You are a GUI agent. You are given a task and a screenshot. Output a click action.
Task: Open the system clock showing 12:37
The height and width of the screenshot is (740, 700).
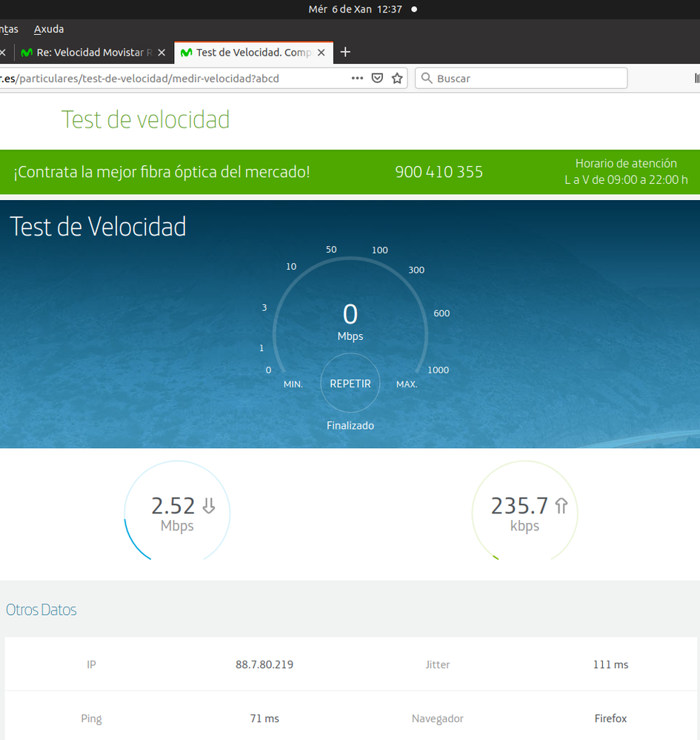coord(355,9)
